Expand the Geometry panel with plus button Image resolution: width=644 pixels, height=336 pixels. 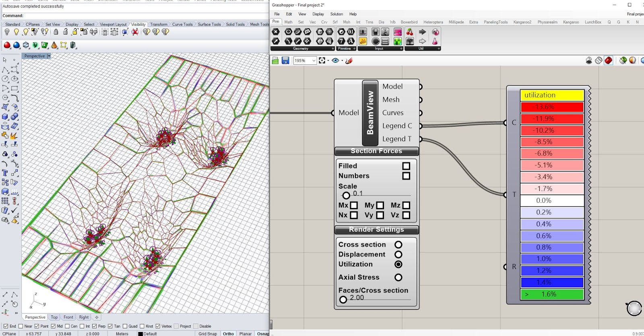pos(332,49)
